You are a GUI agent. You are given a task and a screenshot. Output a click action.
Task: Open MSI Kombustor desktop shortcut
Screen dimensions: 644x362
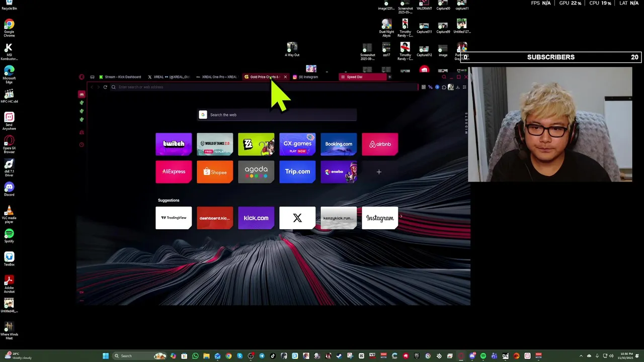9,51
